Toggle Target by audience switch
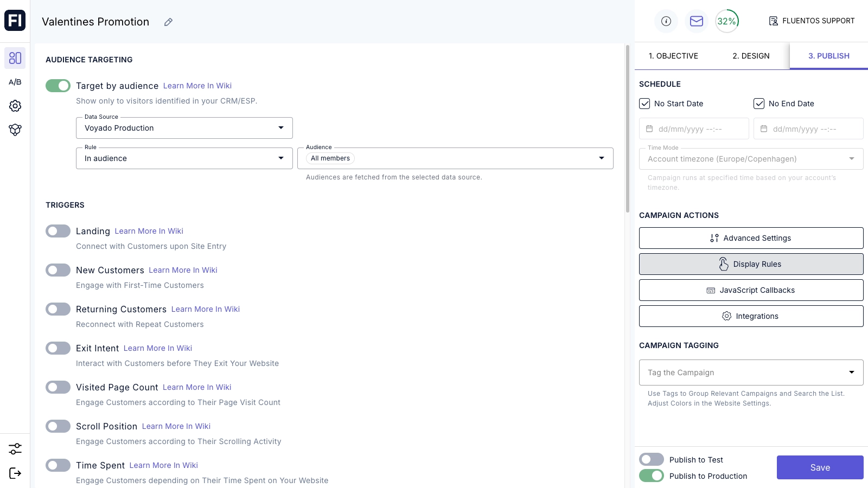This screenshot has height=488, width=868. click(x=58, y=86)
